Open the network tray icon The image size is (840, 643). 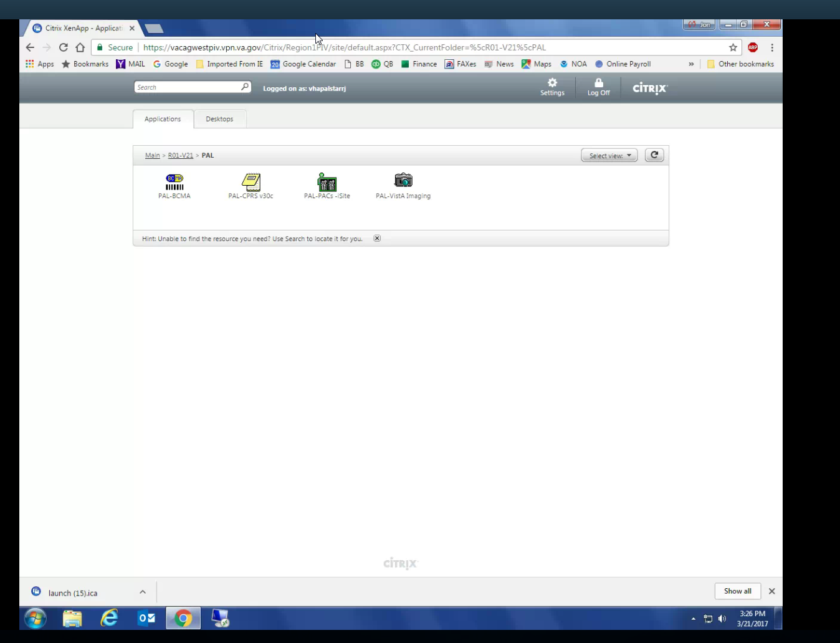click(x=708, y=619)
